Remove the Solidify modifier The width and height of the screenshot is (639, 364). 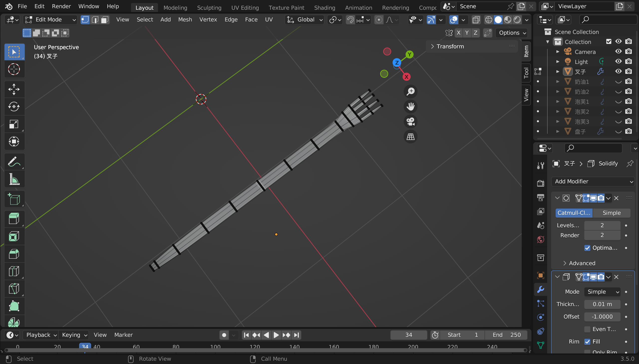point(616,277)
